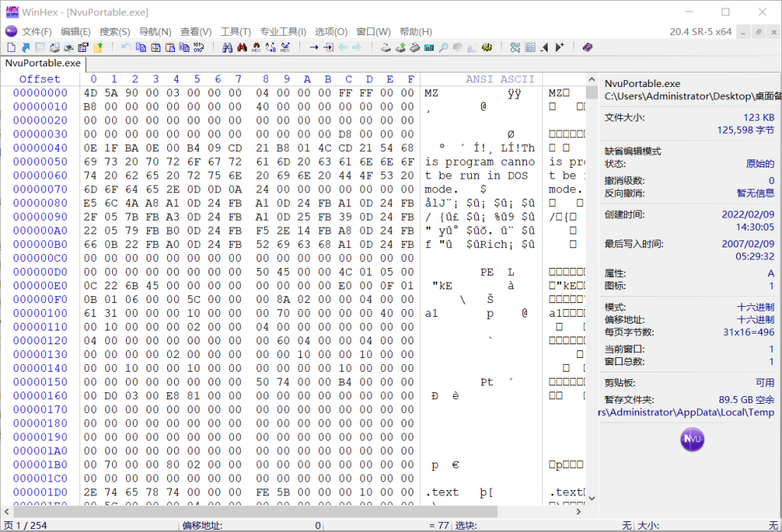Click scroll down arrow of hex view

(x=592, y=498)
